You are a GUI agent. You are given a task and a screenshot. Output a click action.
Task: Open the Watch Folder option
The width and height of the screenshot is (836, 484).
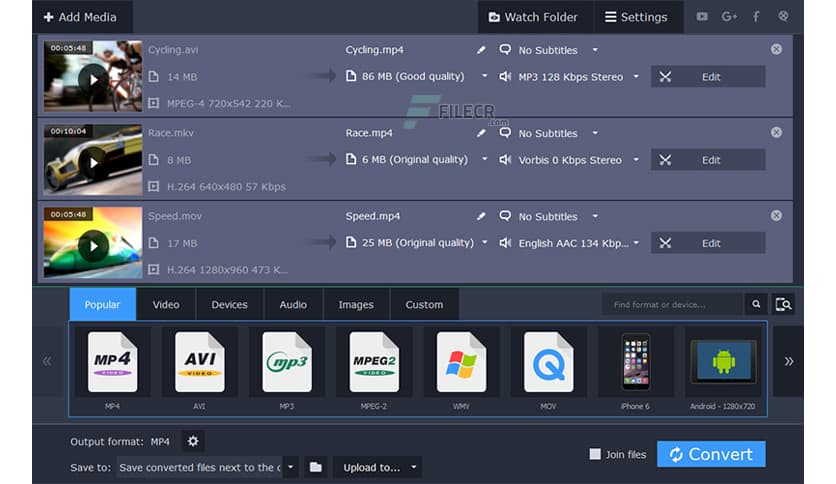point(534,17)
